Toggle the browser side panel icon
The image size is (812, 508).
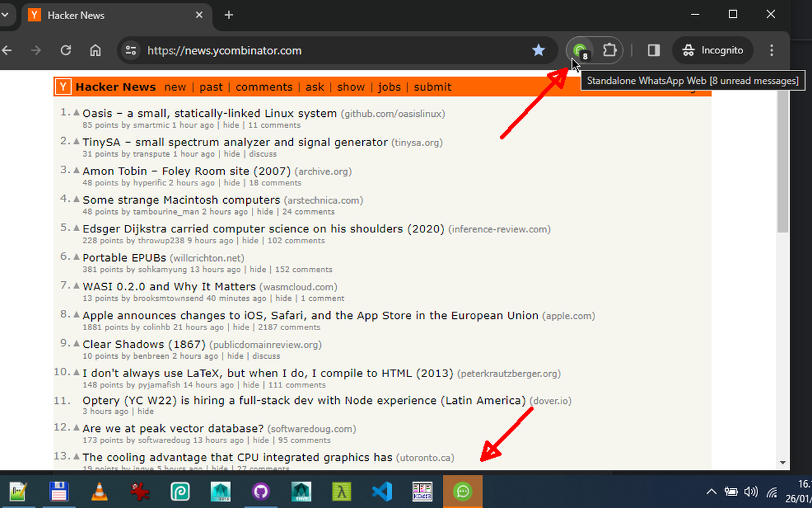click(x=654, y=50)
